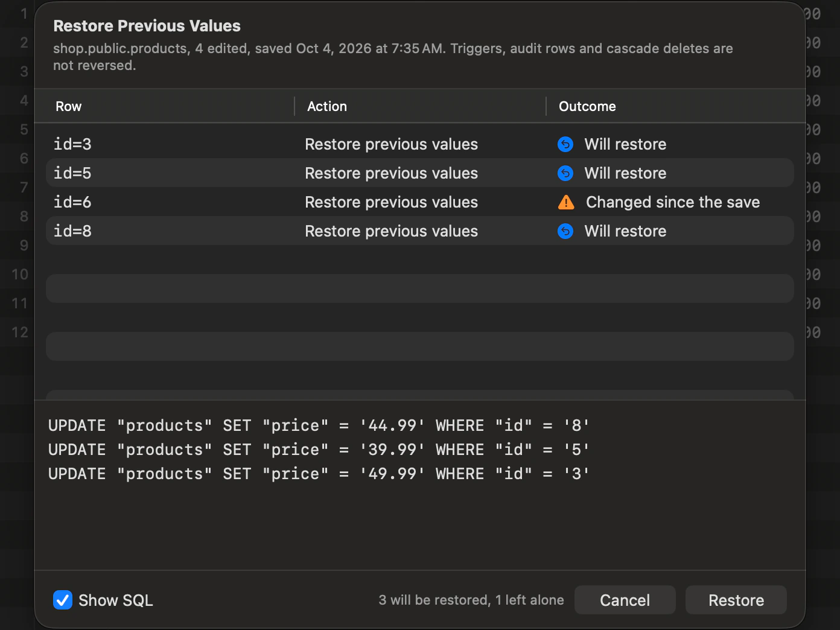Click the Restore button
Screen dimensions: 840x630
(736, 600)
